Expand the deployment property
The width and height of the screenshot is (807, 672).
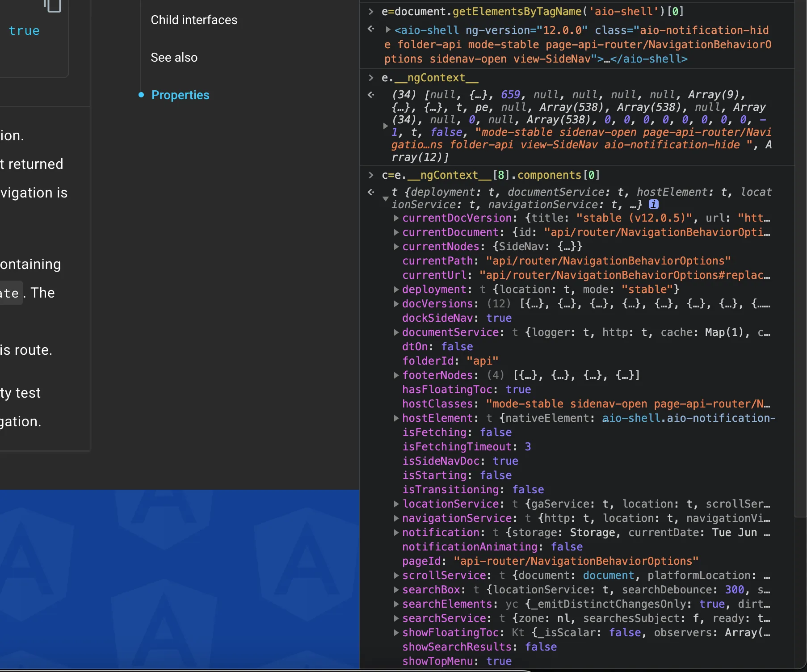pos(396,290)
